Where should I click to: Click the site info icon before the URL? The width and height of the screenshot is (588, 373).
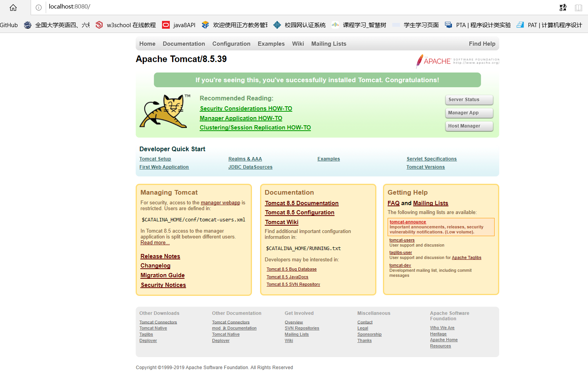(39, 7)
